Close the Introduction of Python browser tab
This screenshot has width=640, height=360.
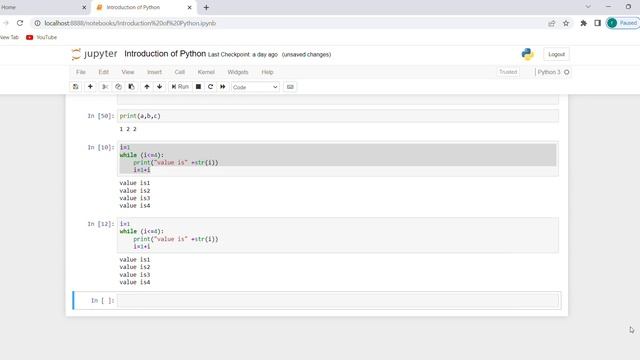click(x=189, y=7)
